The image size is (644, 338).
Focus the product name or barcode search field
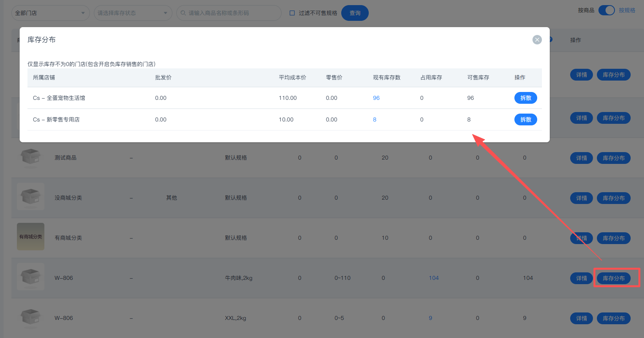[232, 13]
